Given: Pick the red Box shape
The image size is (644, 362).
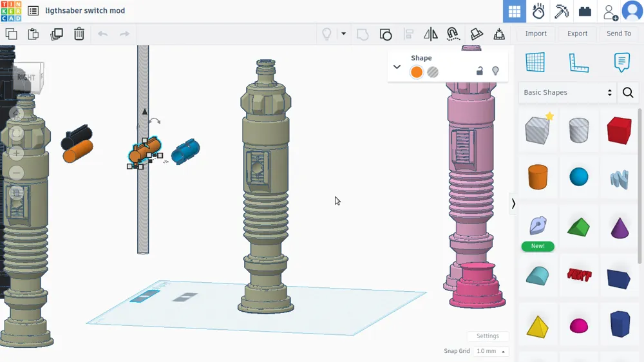Looking at the screenshot, I should click(x=620, y=130).
